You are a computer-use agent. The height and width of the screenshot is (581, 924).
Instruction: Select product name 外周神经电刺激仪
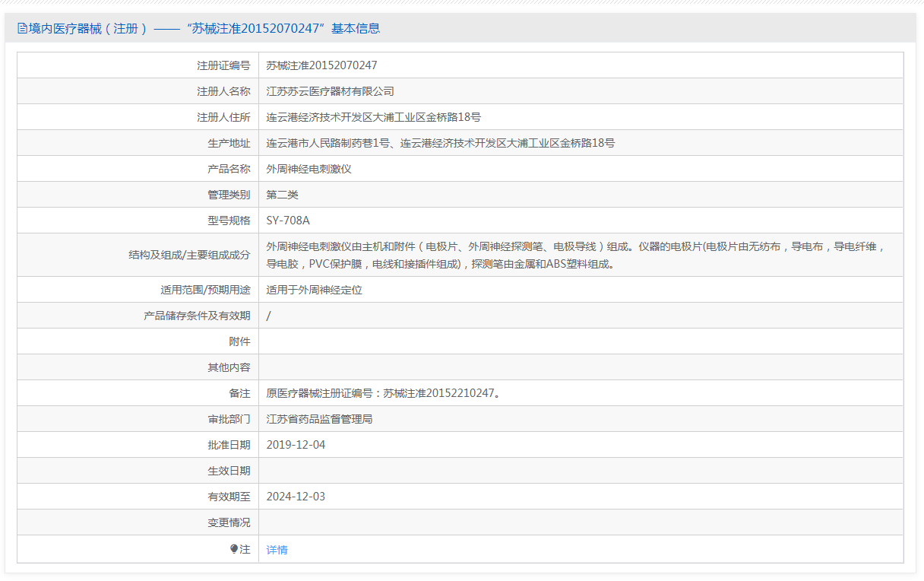[x=309, y=169]
